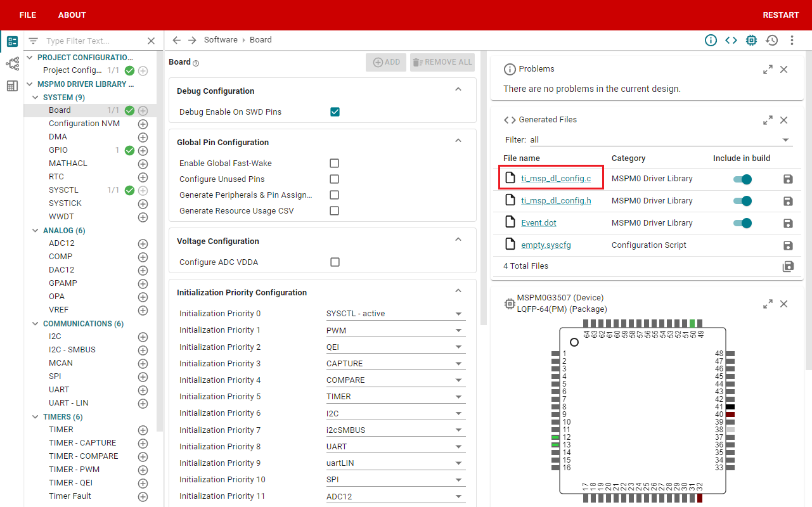The height and width of the screenshot is (507, 812).
Task: Check Configure ADC VDDA
Action: pyautogui.click(x=335, y=262)
